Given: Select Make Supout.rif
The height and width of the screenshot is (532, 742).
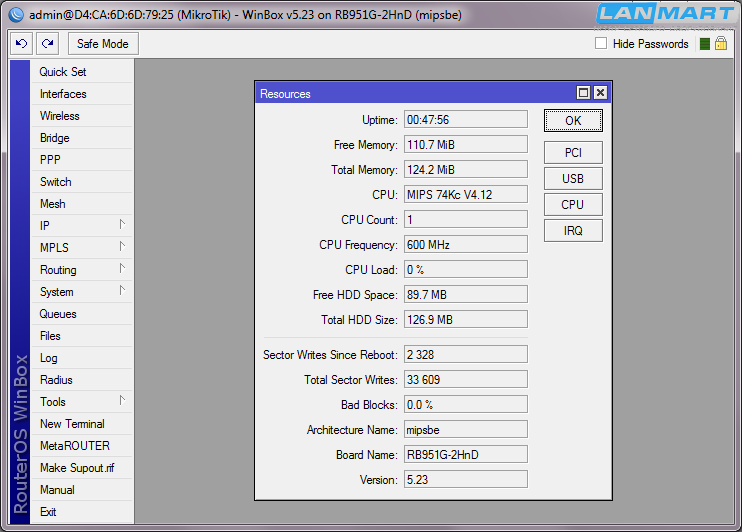Looking at the screenshot, I should tap(81, 468).
